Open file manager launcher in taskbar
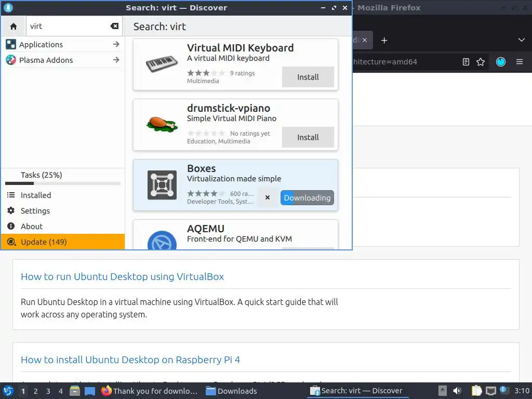Image resolution: width=532 pixels, height=399 pixels. pyautogui.click(x=75, y=391)
